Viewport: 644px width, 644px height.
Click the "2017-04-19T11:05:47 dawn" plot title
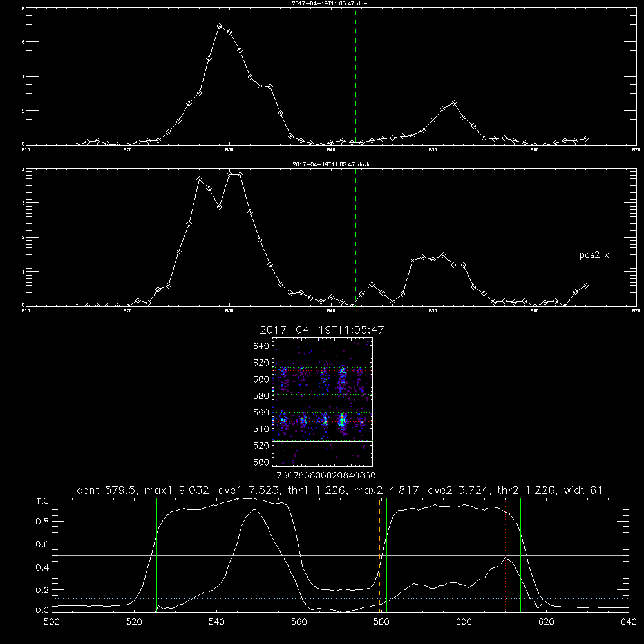(x=331, y=3)
